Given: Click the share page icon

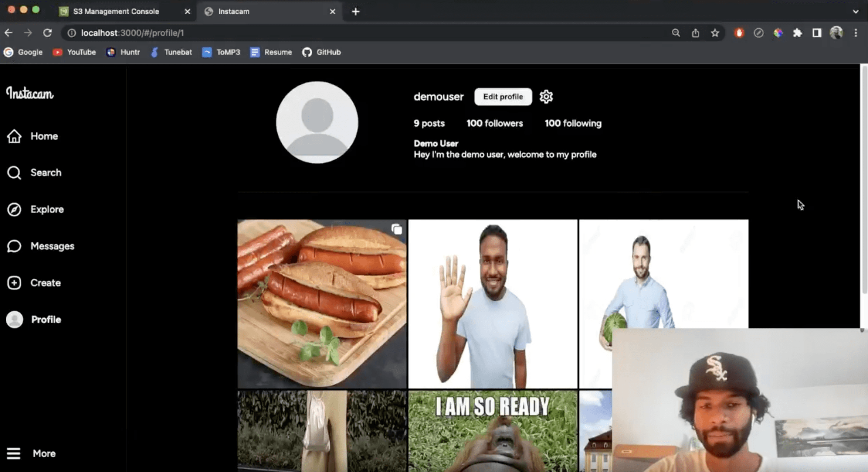Looking at the screenshot, I should [x=695, y=33].
